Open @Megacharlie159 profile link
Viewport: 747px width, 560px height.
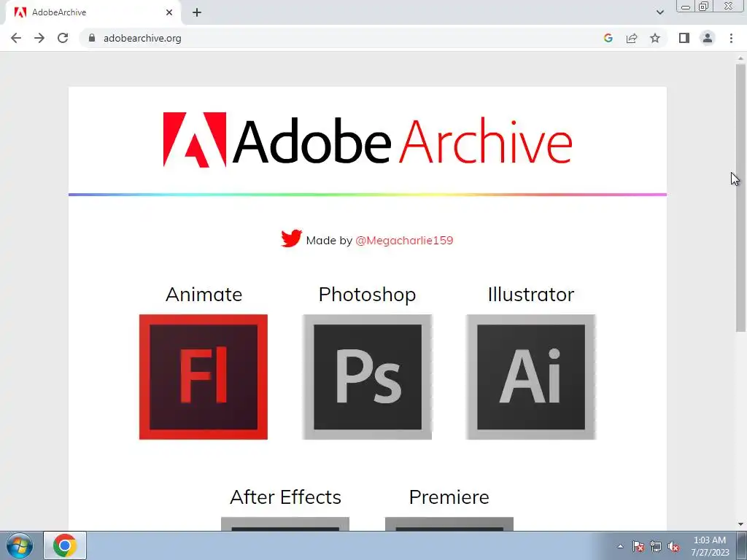(404, 241)
